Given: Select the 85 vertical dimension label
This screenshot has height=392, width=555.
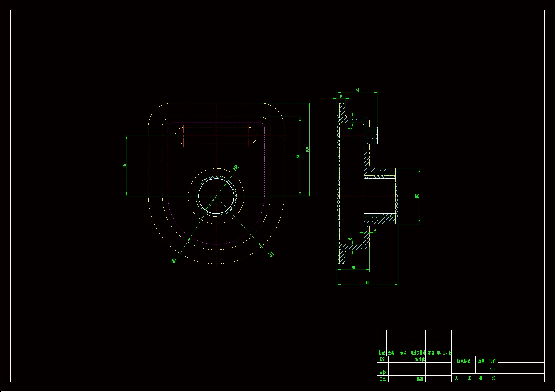Looking at the screenshot, I should (x=298, y=157).
